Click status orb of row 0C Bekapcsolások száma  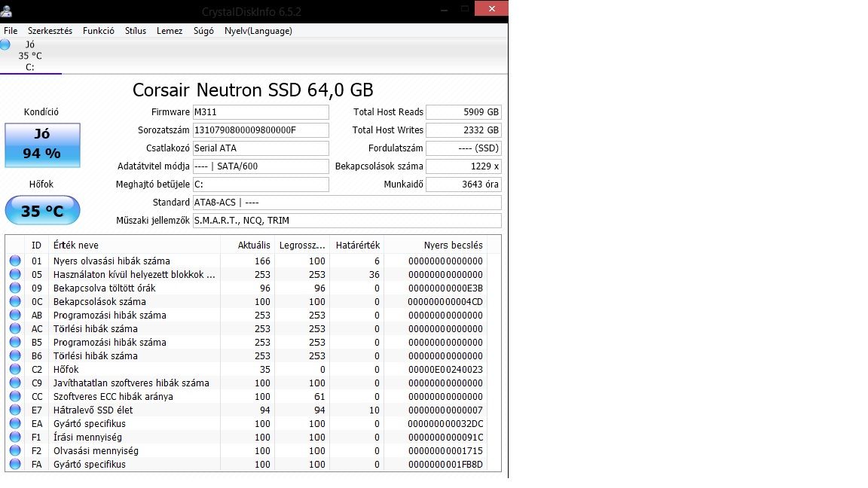(x=15, y=301)
